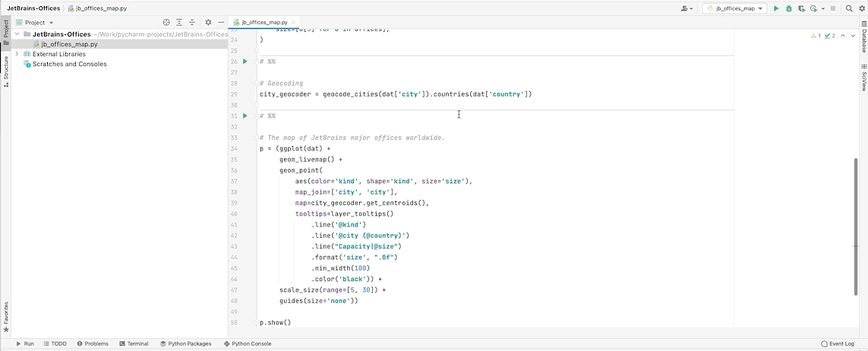868x351 pixels.
Task: Run cell at line 31
Action: 245,115
